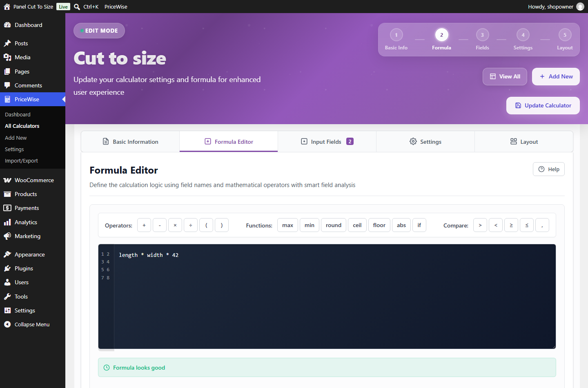Open All Calculators submenu item

click(22, 126)
